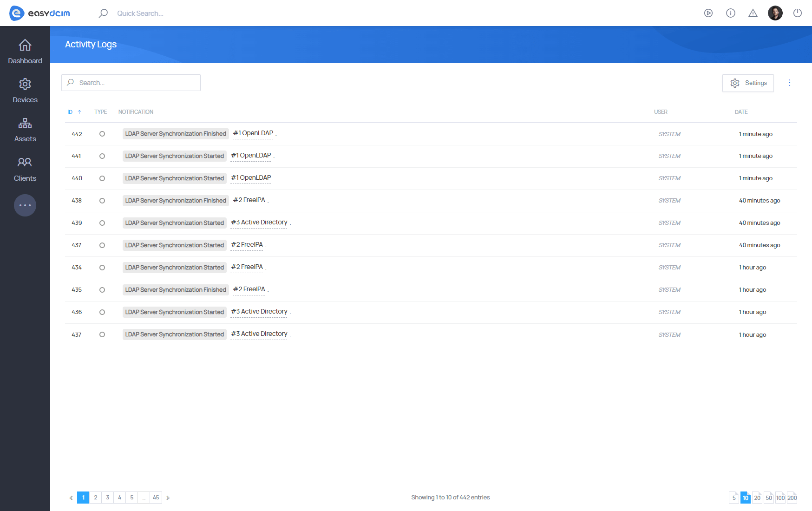812x511 pixels.
Task: Open Devices in sidebar
Action: click(25, 91)
